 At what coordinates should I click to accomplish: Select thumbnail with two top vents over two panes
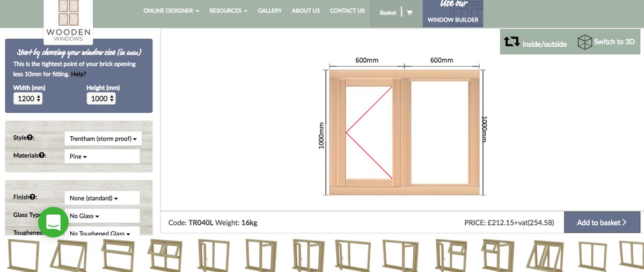point(164,254)
